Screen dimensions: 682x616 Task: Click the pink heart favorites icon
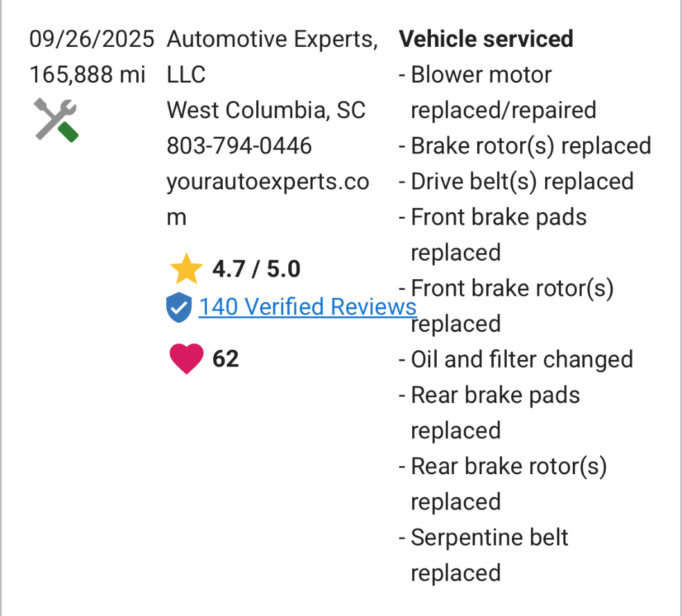[x=186, y=359]
